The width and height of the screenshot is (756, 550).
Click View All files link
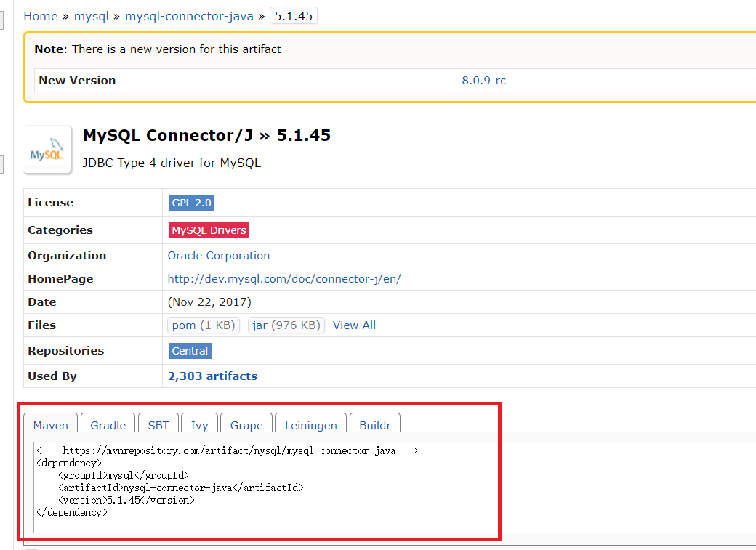tap(354, 325)
